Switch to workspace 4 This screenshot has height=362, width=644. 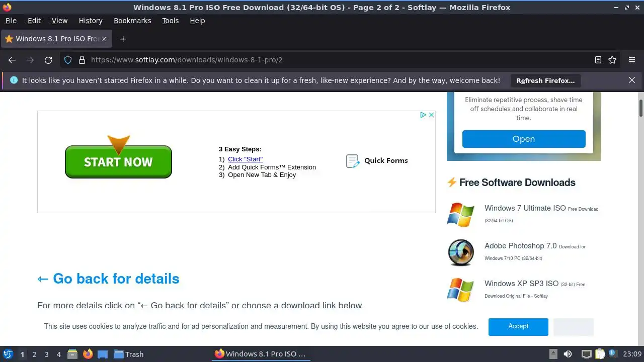click(58, 354)
